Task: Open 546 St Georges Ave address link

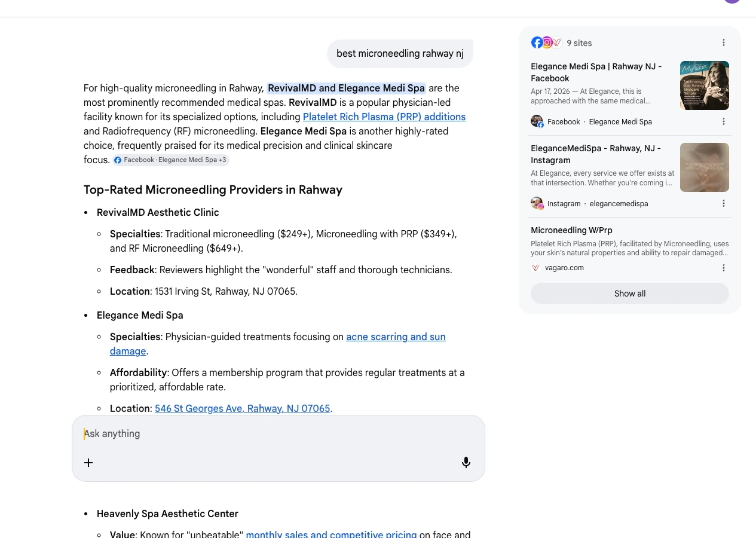Action: pyautogui.click(x=243, y=408)
